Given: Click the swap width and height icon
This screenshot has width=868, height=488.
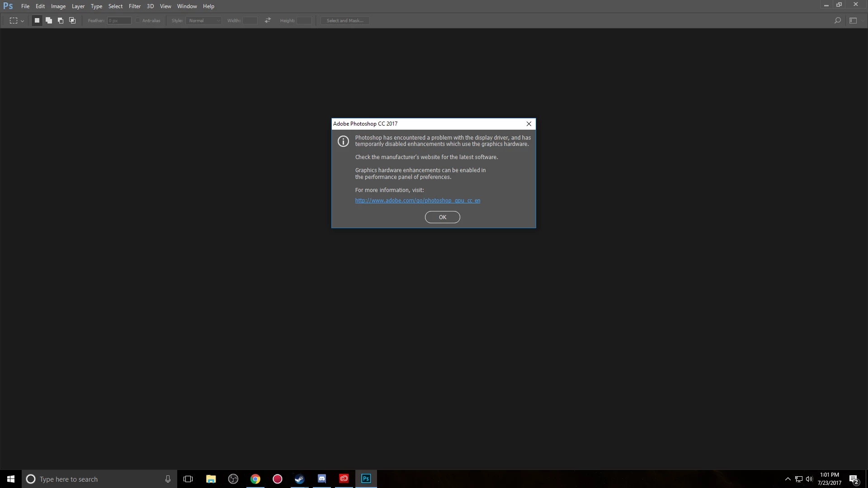Looking at the screenshot, I should click(x=268, y=20).
